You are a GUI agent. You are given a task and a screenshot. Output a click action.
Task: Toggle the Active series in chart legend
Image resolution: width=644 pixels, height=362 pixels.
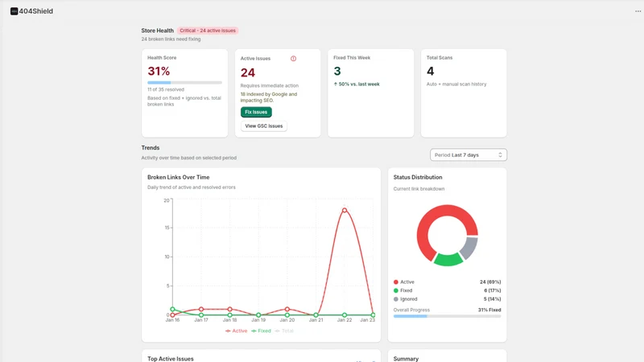236,331
